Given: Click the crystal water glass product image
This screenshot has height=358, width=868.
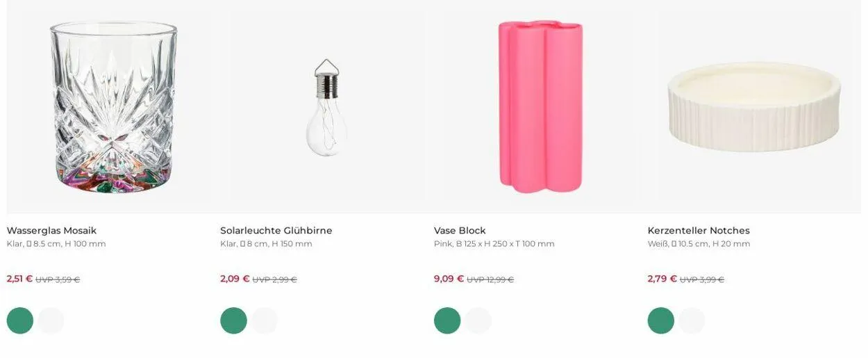Looking at the screenshot, I should [x=114, y=106].
